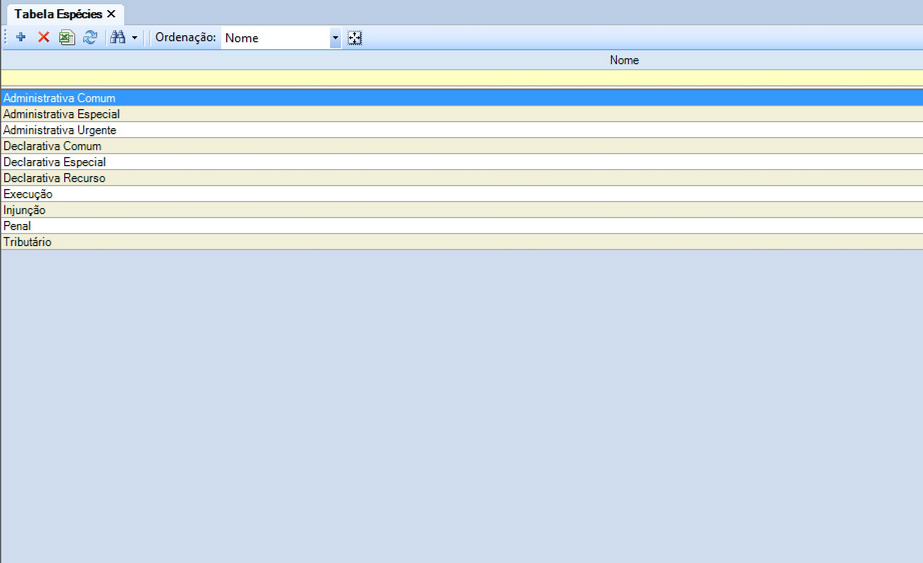The width and height of the screenshot is (923, 563).
Task: Select the row Administrativa Urgente
Action: pos(462,130)
